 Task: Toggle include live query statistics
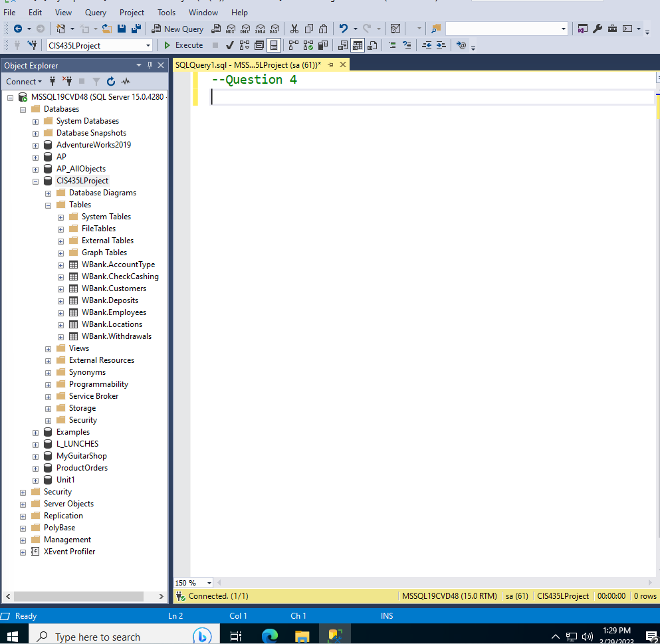pyautogui.click(x=308, y=45)
